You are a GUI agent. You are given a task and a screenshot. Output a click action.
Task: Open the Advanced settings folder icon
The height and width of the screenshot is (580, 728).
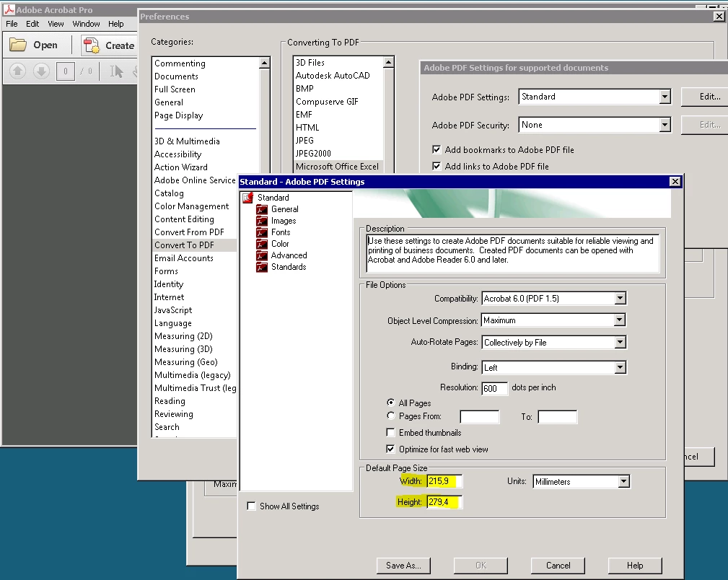(262, 255)
